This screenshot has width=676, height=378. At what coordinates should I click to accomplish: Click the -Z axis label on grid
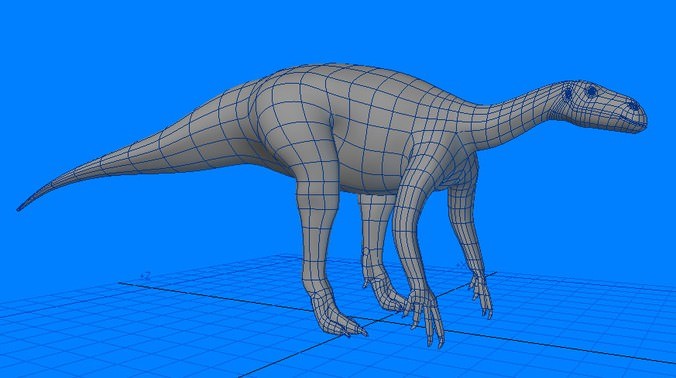(146, 276)
